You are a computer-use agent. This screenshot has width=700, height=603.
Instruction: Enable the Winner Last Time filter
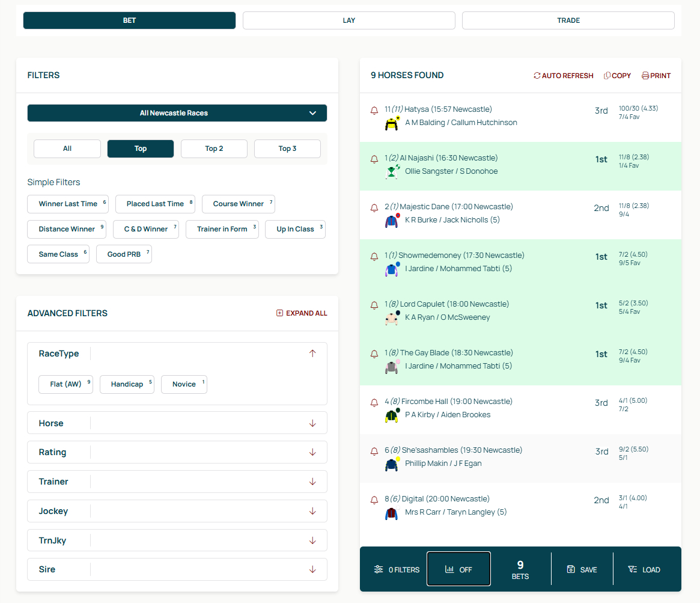pyautogui.click(x=67, y=204)
